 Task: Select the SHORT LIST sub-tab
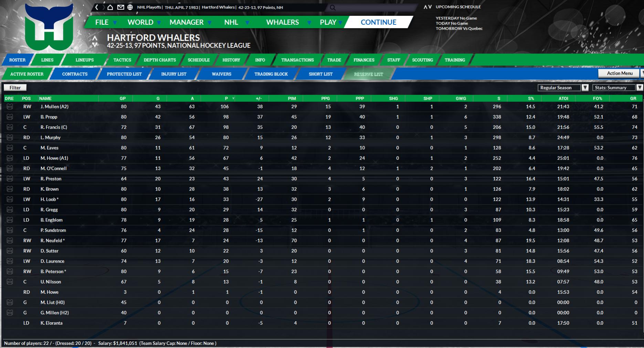pos(321,74)
